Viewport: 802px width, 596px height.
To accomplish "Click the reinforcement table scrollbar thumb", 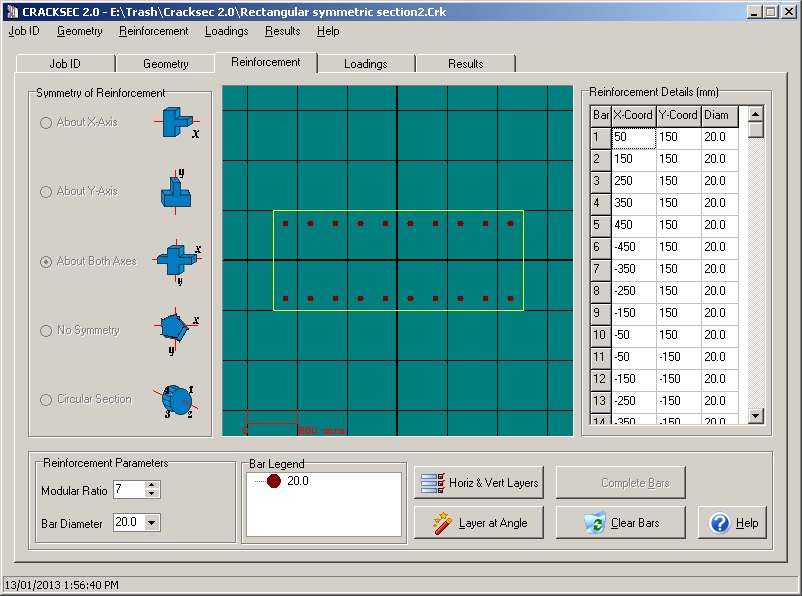I will 756,130.
